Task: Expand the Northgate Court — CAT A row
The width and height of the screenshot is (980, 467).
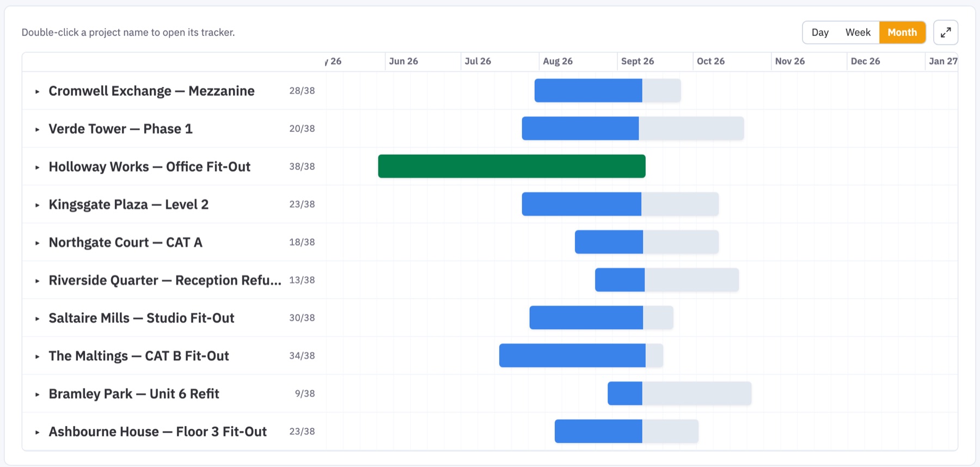Action: pos(37,243)
